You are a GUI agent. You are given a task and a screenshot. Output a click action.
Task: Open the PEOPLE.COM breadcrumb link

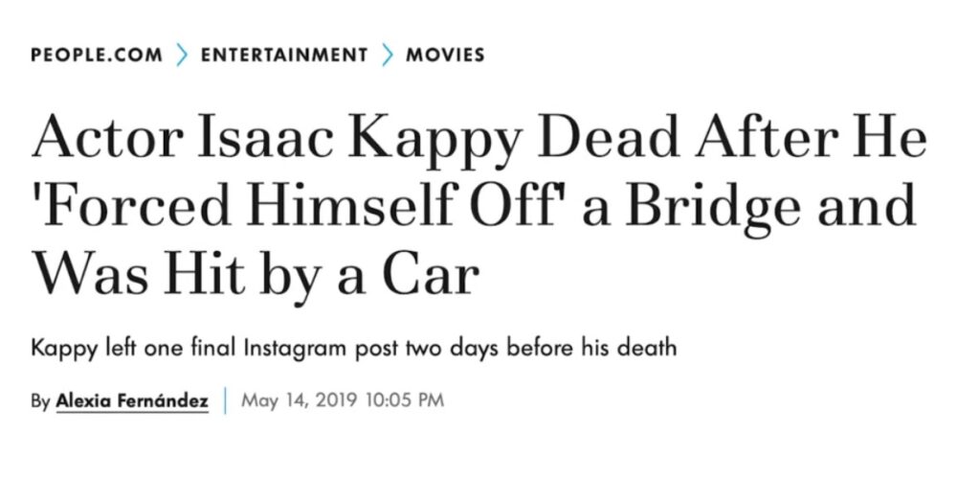point(97,55)
